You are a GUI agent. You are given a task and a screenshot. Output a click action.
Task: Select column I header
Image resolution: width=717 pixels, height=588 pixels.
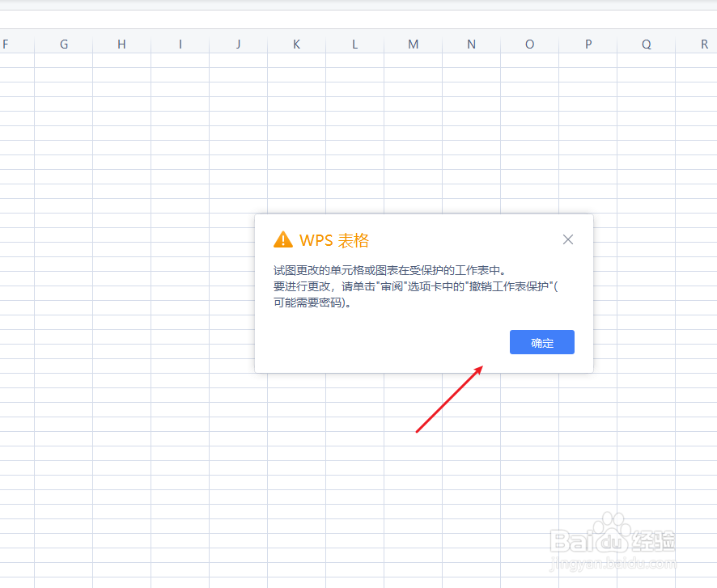(x=180, y=44)
